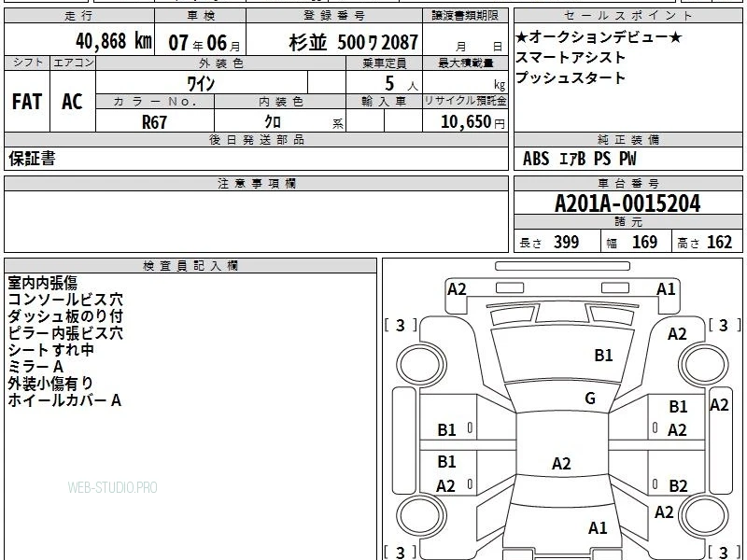Click the スマートアシスト sales point
Screen dimensions: 747x560
(x=571, y=58)
